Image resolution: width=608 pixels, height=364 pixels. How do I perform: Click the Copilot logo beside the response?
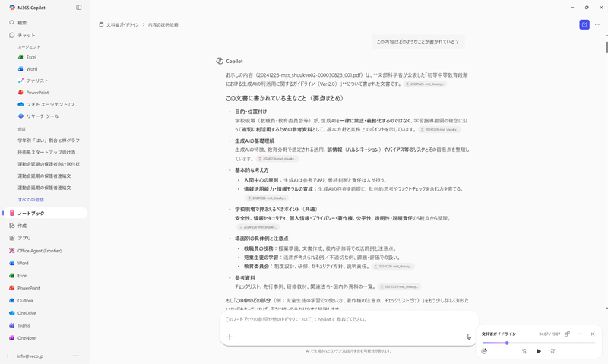click(220, 61)
